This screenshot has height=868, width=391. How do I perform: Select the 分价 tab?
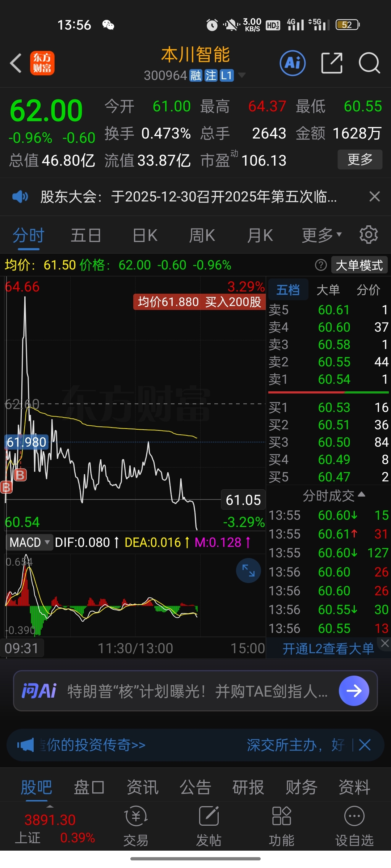[x=368, y=290]
